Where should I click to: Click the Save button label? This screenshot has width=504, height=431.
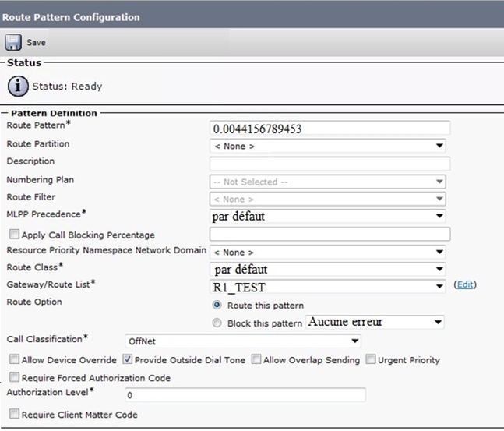[x=36, y=43]
